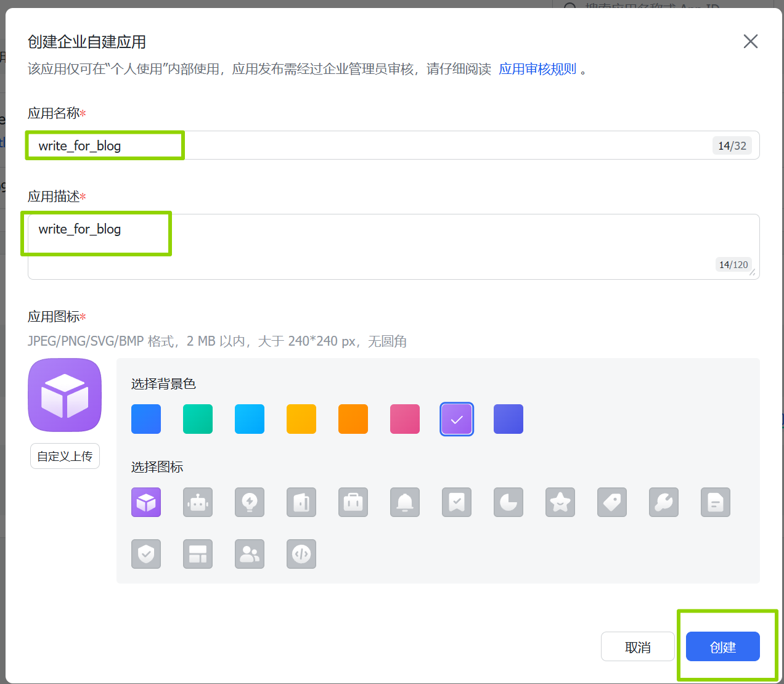The height and width of the screenshot is (684, 784).
Task: Pick the pie chart app icon
Action: pos(508,502)
